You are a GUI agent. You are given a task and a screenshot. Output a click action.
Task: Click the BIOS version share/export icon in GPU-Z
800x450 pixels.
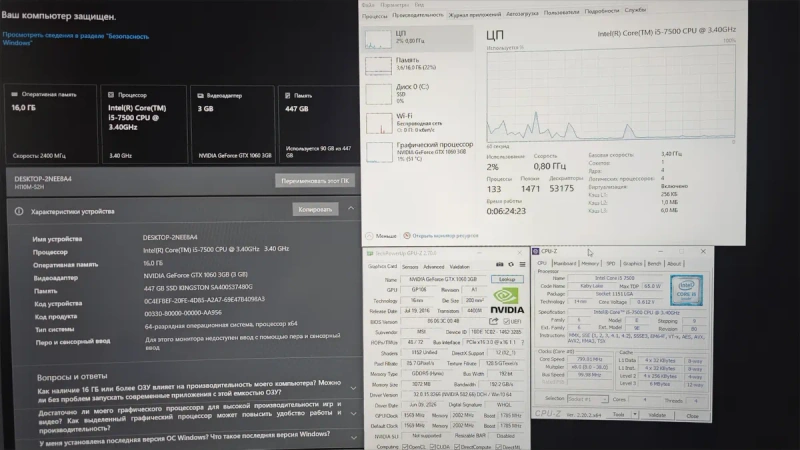tap(493, 321)
